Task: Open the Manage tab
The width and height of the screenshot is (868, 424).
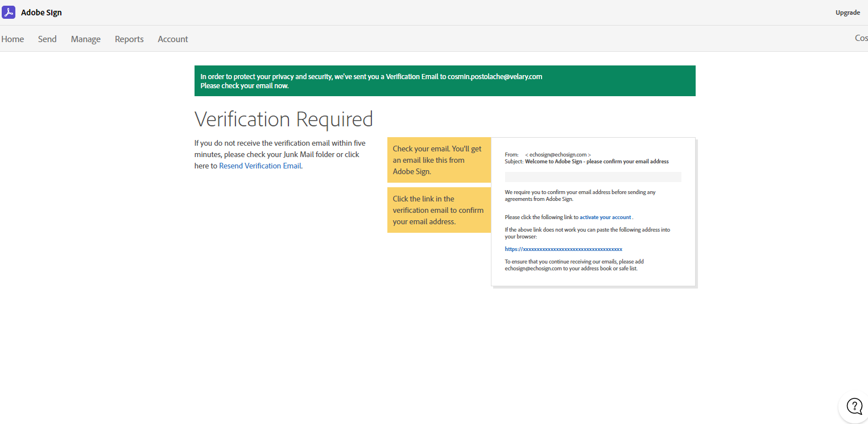Action: pos(85,39)
